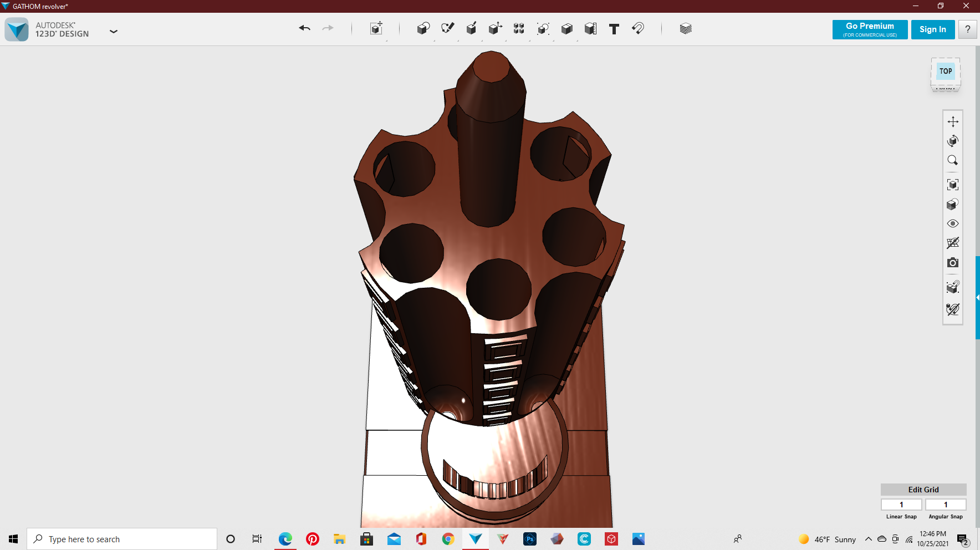The width and height of the screenshot is (980, 550).
Task: Click the Windows search box
Action: pyautogui.click(x=122, y=539)
